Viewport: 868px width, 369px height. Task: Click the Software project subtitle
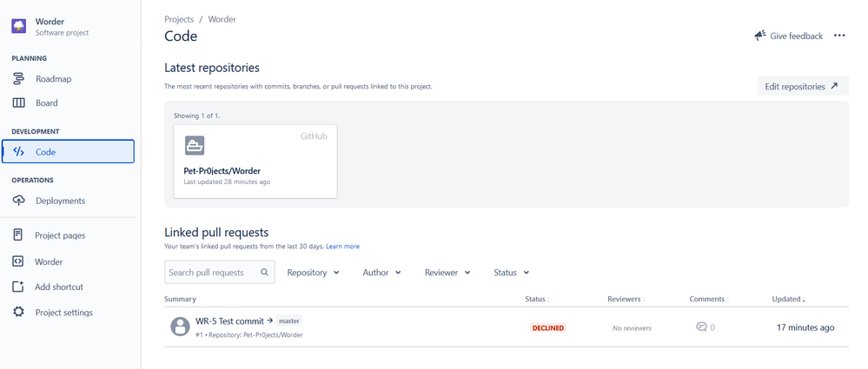62,33
